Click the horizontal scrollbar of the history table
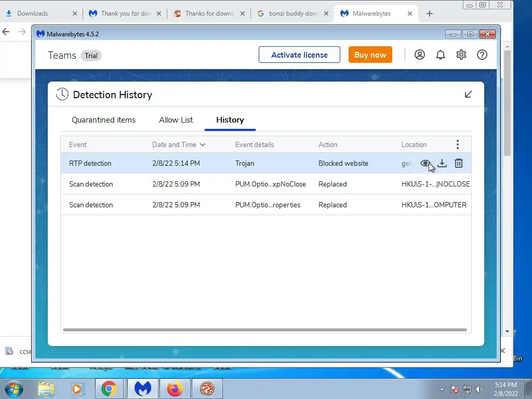 tap(265, 330)
